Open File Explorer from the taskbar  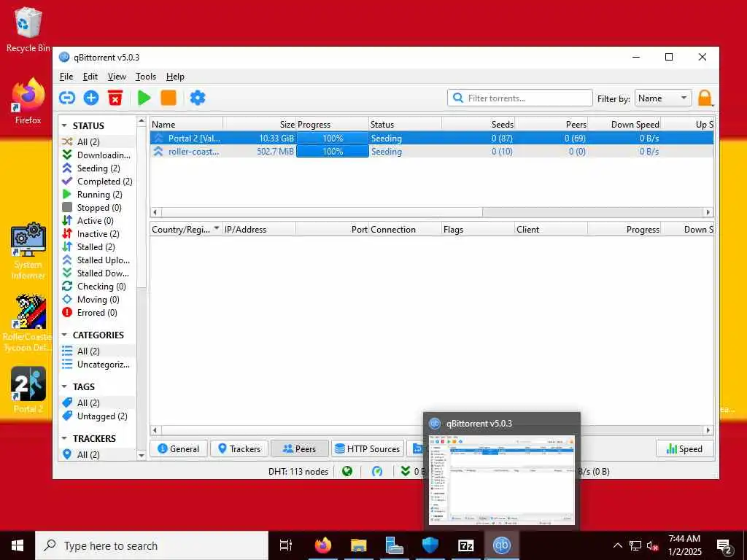(359, 545)
